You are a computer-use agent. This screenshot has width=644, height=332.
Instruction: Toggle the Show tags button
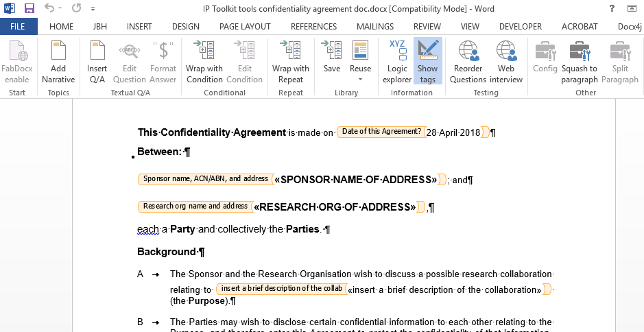click(427, 62)
